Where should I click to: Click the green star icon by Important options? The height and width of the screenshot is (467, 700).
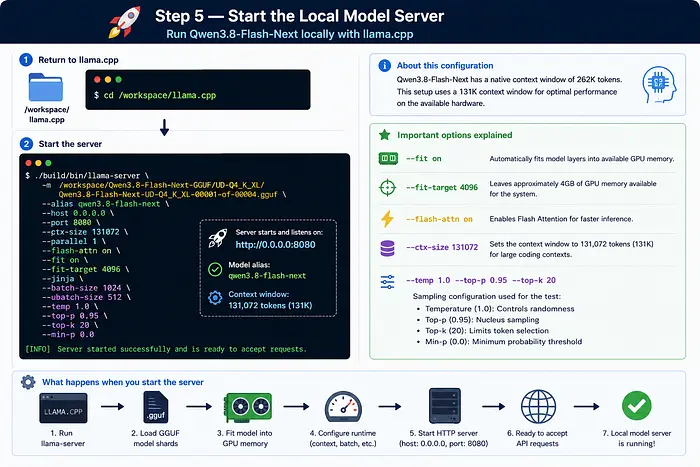384,135
